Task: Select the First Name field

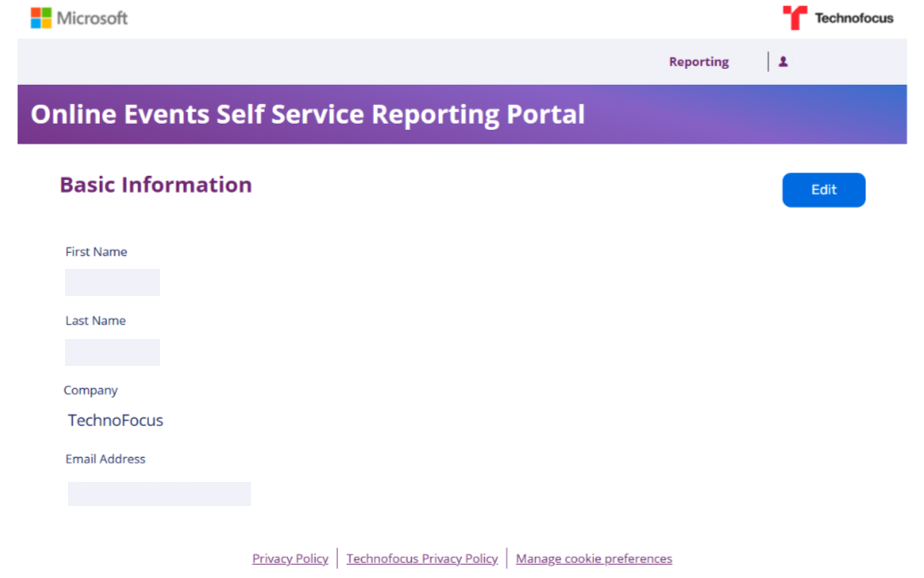Action: click(112, 283)
